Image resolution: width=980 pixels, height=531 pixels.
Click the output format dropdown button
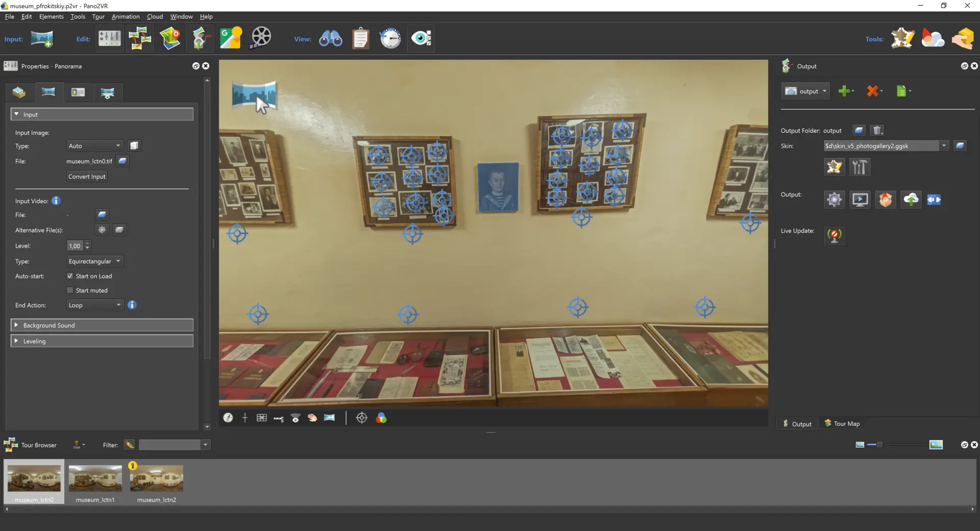click(805, 91)
